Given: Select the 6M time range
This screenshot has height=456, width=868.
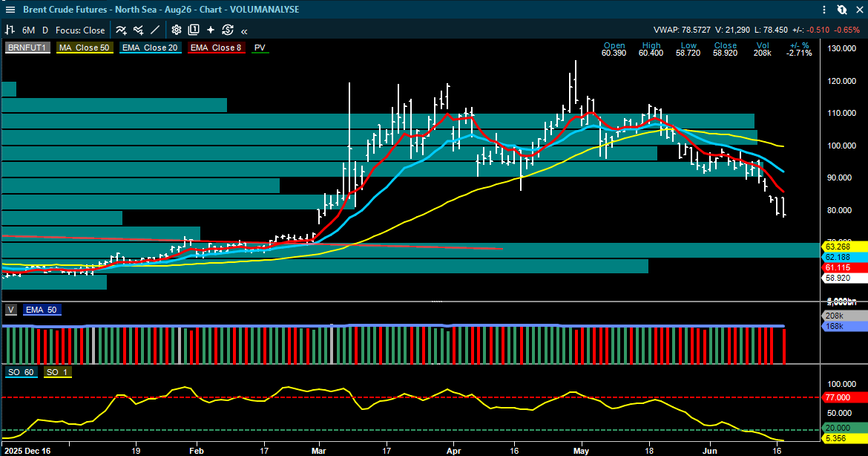Looking at the screenshot, I should tap(28, 30).
